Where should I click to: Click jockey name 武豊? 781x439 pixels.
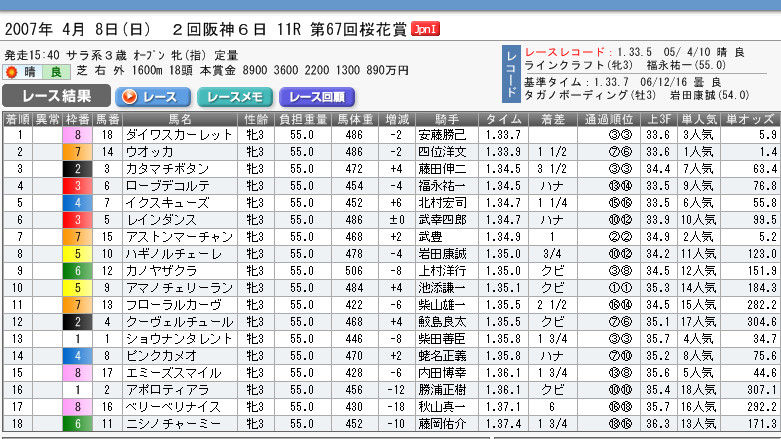point(430,237)
